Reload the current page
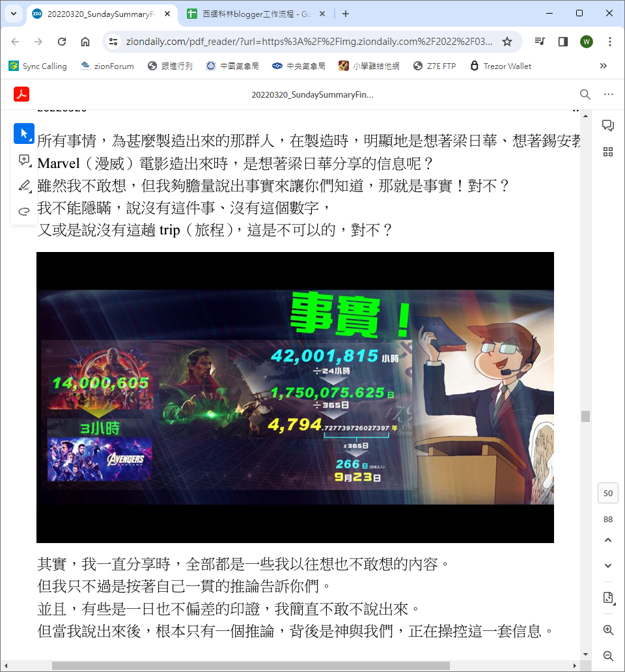The height and width of the screenshot is (672, 625). coord(62,42)
